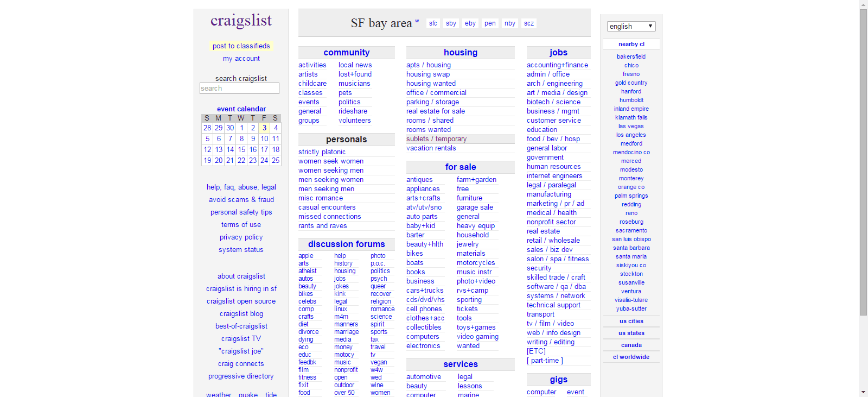Expand the us cities list
Screen dimensions: 868x397
point(631,322)
